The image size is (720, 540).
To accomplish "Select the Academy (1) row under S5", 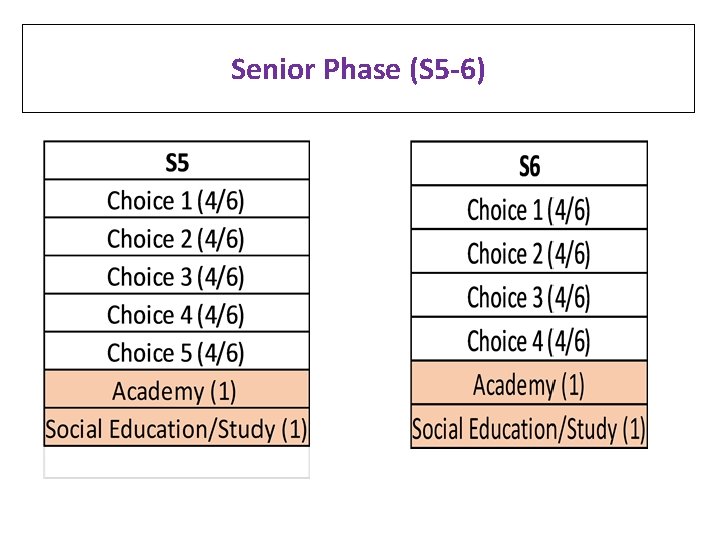I will pyautogui.click(x=176, y=390).
